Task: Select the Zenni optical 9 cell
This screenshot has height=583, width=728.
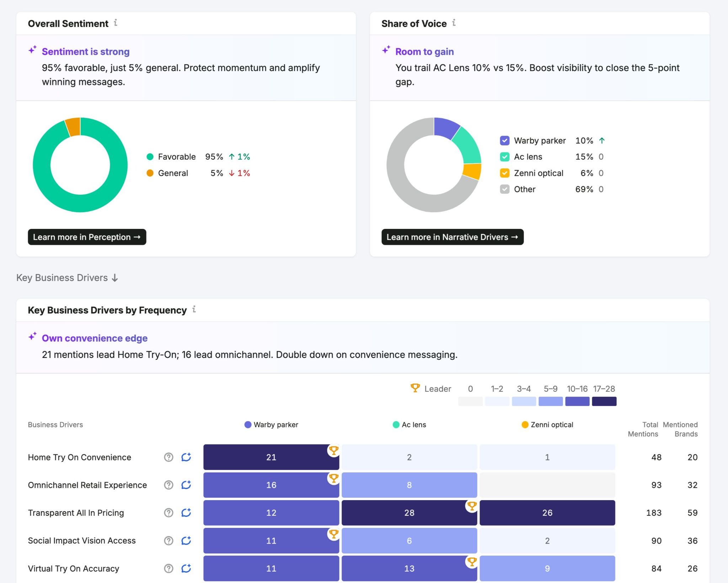Action: pos(547,568)
